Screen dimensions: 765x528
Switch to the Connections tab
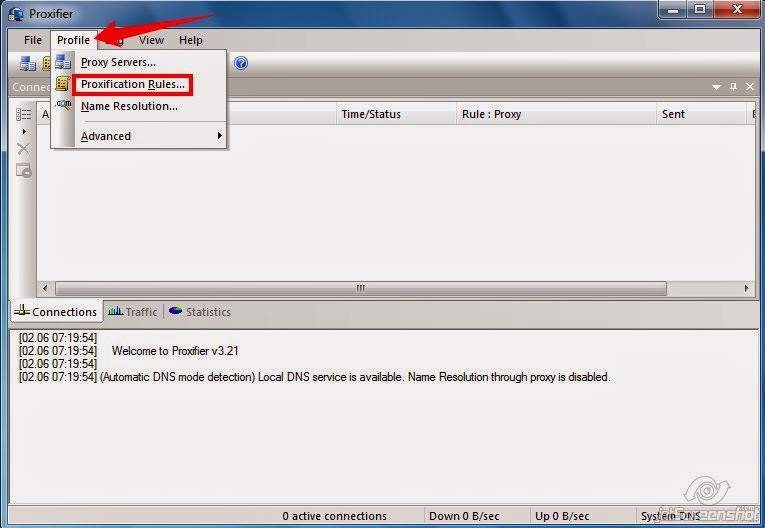pyautogui.click(x=56, y=312)
